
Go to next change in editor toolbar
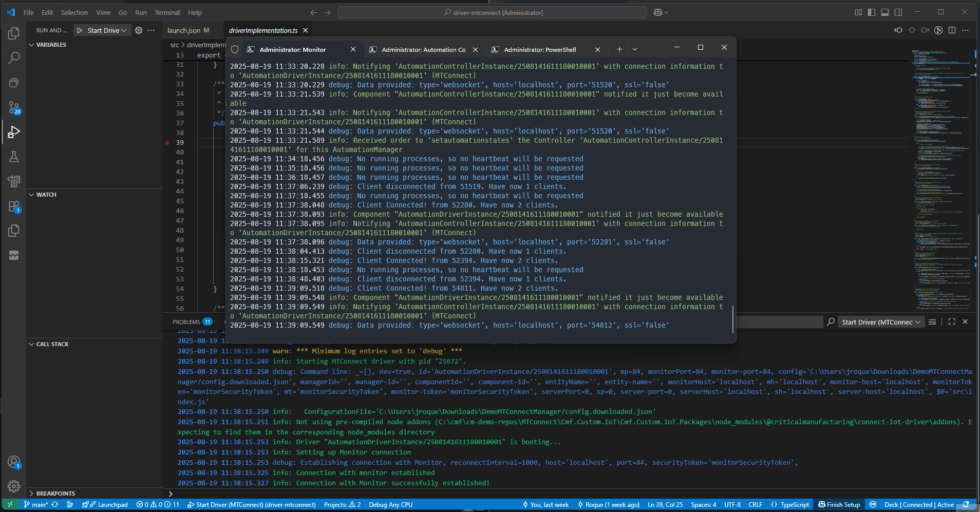[x=925, y=30]
